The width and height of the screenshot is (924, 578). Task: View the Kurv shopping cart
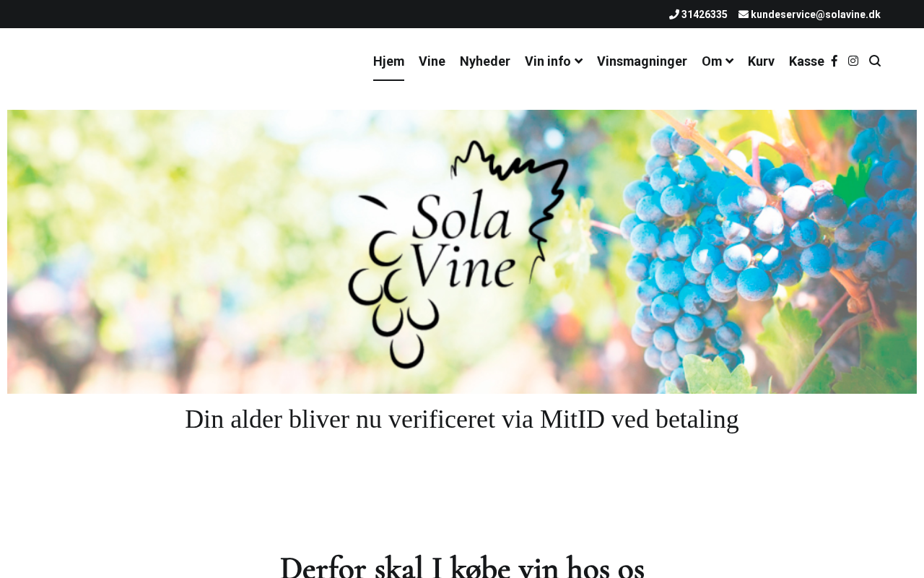coord(761,61)
